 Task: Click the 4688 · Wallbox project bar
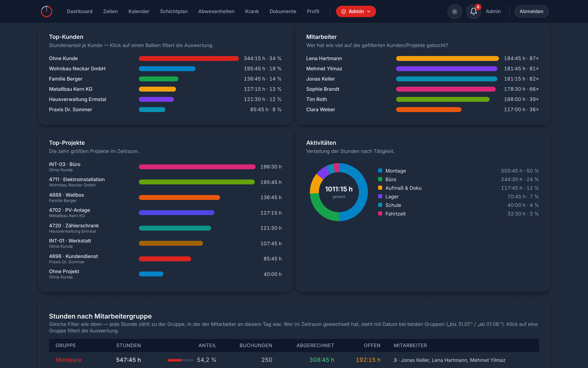point(179,197)
